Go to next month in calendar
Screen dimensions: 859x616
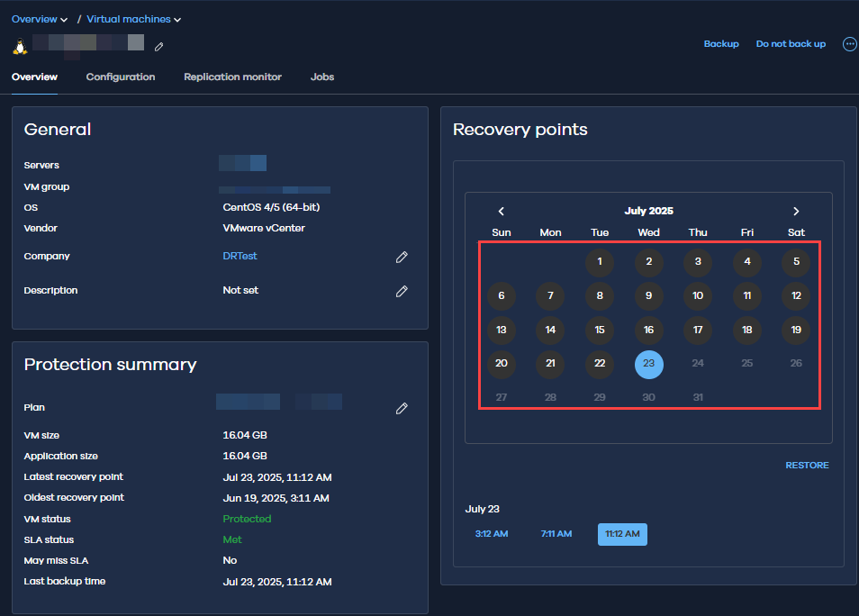[796, 211]
